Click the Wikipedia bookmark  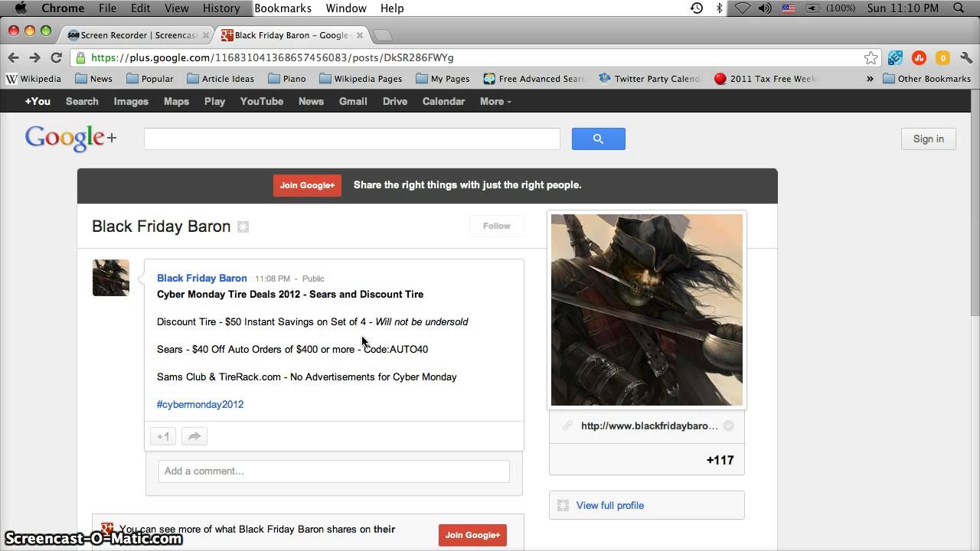(x=34, y=79)
